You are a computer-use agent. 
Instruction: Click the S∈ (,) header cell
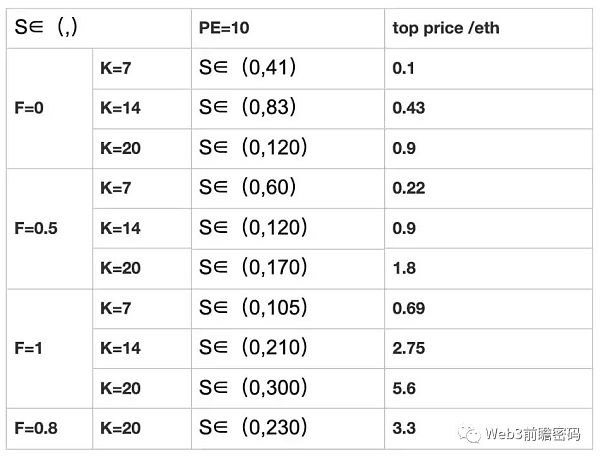40,28
